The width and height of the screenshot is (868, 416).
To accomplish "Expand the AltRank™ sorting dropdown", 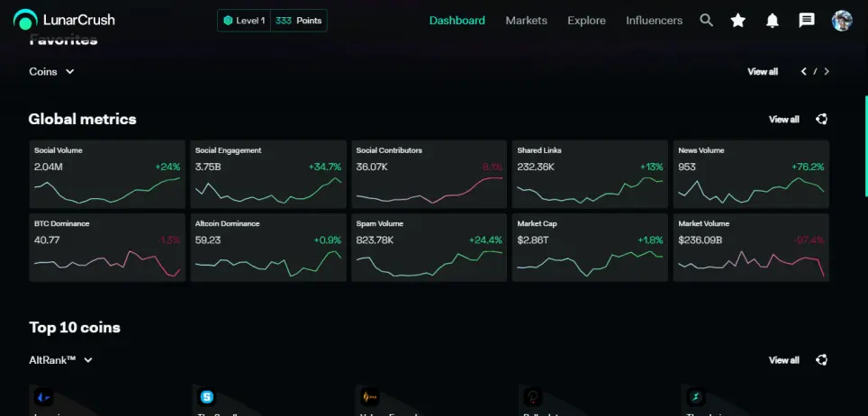I will (x=61, y=360).
